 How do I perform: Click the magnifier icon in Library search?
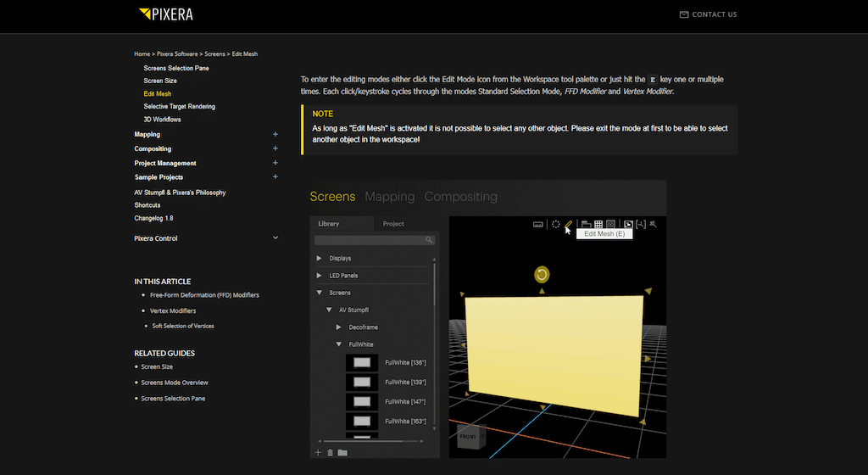tap(429, 240)
